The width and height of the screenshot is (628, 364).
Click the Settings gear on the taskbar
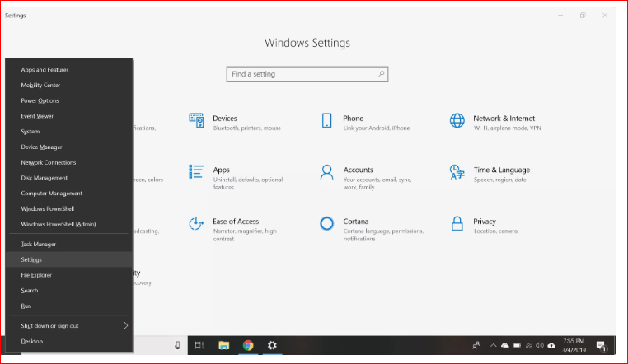(272, 345)
